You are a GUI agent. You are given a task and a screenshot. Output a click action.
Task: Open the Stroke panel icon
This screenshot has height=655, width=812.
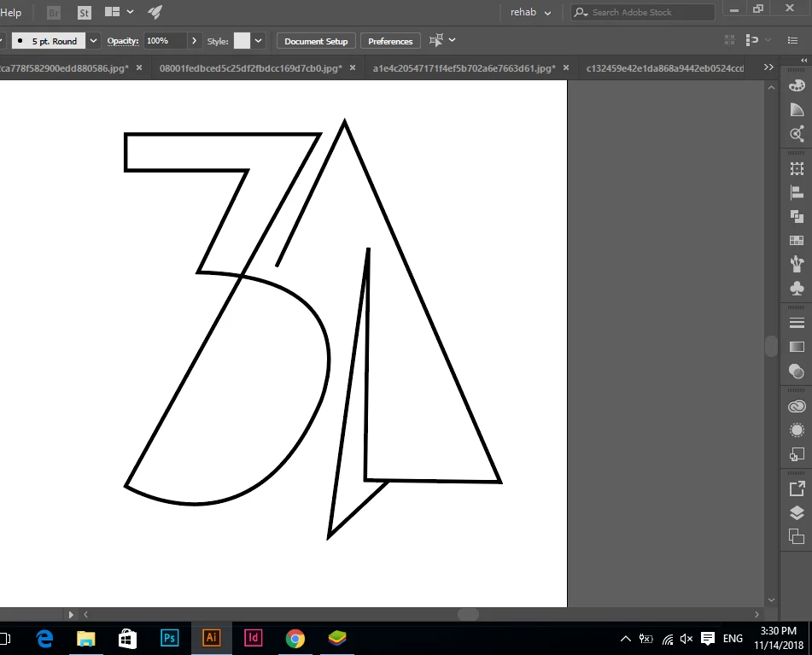[797, 323]
